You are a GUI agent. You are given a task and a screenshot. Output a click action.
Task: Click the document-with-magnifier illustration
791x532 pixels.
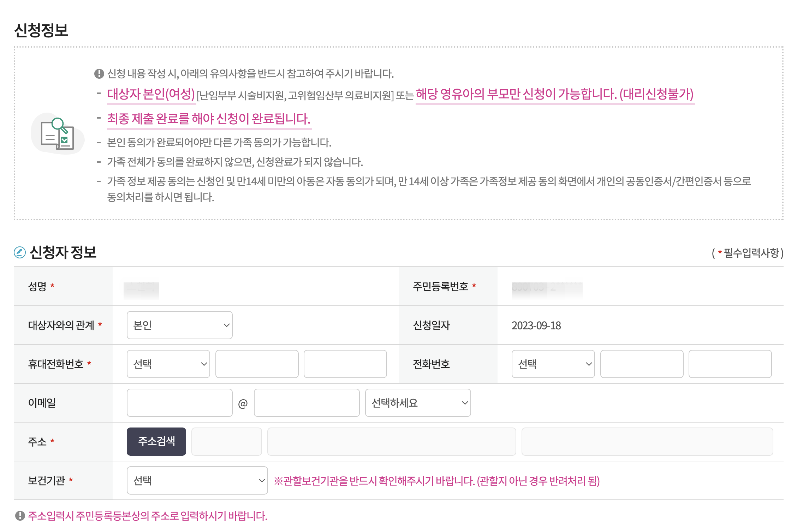tap(58, 136)
